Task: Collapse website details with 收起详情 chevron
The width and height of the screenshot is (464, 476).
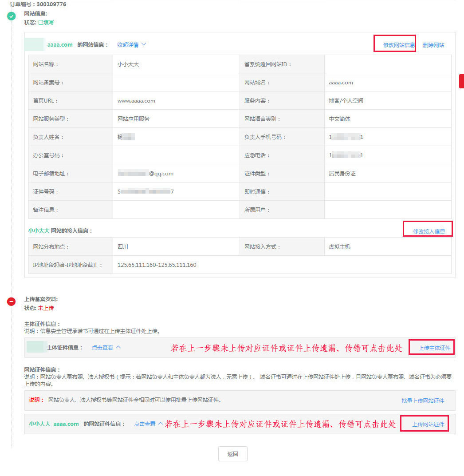Action: coord(132,44)
